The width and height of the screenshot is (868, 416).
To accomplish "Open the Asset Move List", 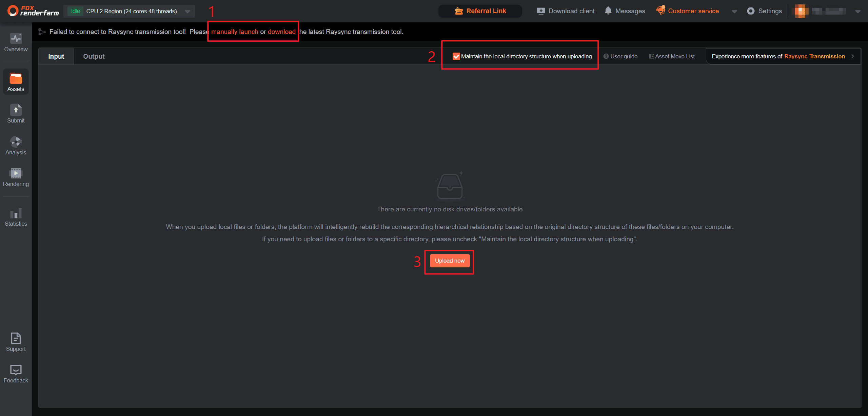I will click(672, 57).
